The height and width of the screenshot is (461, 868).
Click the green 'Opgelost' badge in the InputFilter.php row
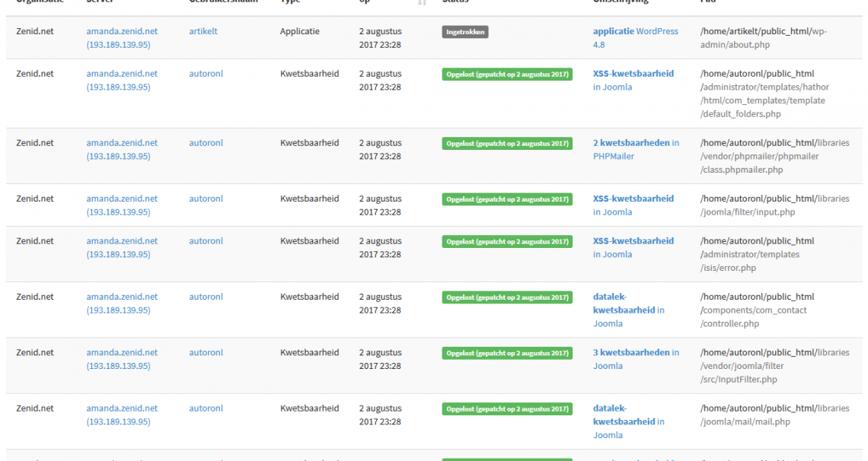pos(507,353)
